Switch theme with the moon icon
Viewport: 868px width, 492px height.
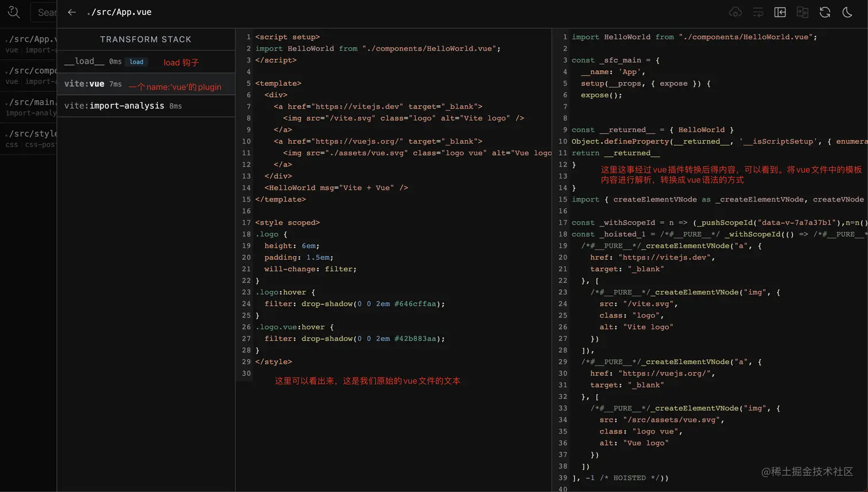coord(847,12)
